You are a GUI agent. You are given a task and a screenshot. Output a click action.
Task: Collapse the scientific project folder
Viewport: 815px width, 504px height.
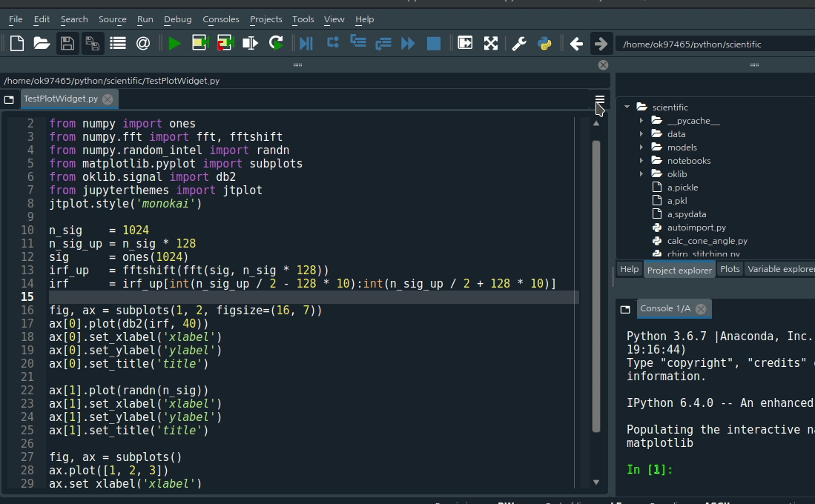tap(627, 107)
